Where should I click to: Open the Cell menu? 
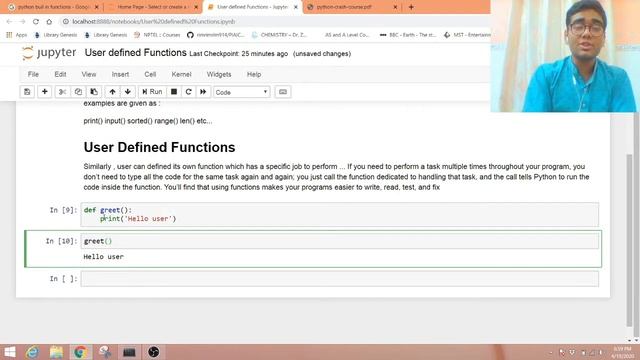[150, 74]
